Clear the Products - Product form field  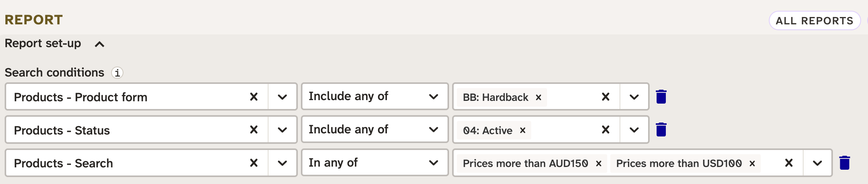pyautogui.click(x=253, y=97)
